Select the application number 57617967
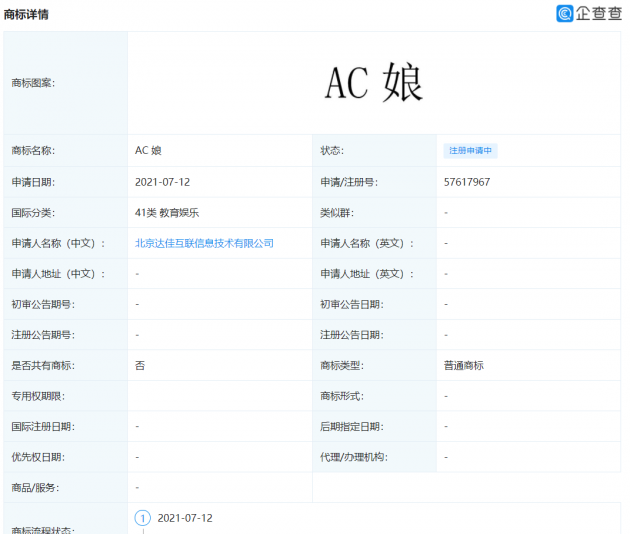Image resolution: width=630 pixels, height=534 pixels. (x=467, y=182)
